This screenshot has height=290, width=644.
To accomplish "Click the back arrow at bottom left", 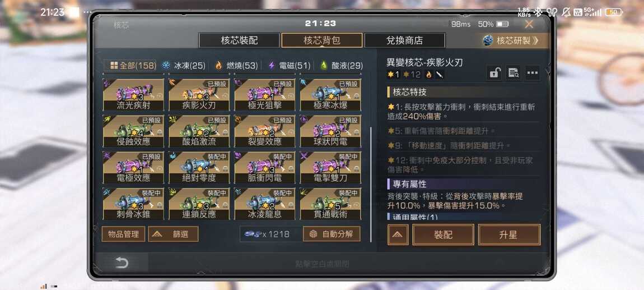I will [x=122, y=263].
